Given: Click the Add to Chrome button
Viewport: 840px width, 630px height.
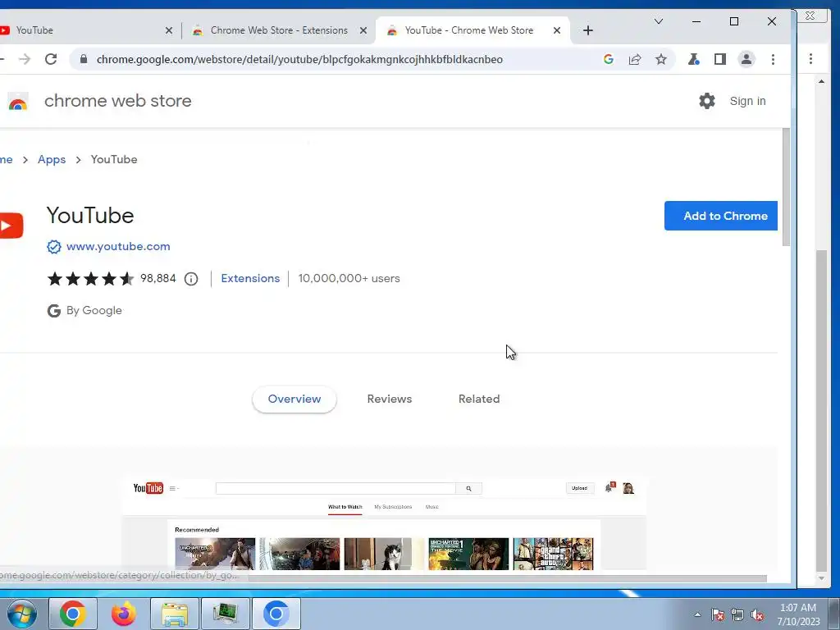Looking at the screenshot, I should tap(720, 216).
